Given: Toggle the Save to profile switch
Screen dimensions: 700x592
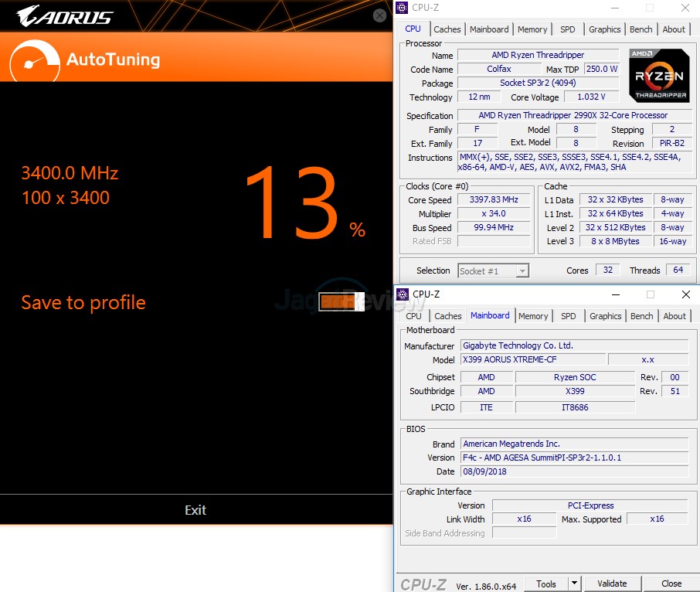Looking at the screenshot, I should tap(341, 302).
